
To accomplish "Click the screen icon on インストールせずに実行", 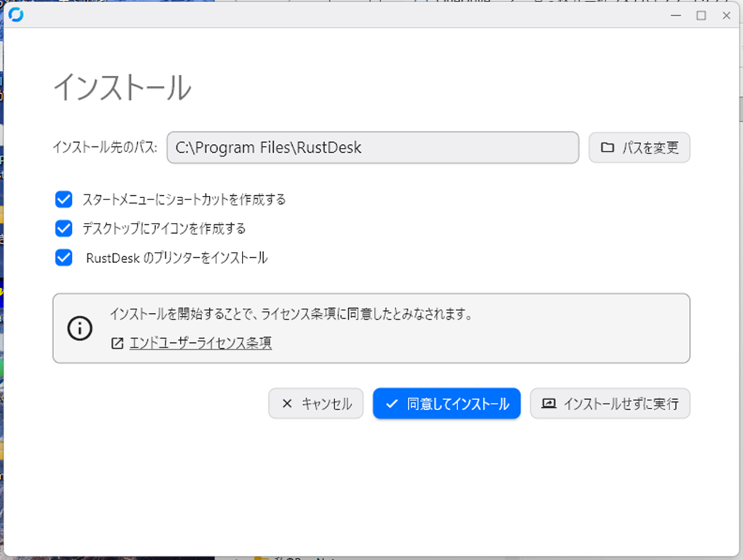I will [549, 403].
